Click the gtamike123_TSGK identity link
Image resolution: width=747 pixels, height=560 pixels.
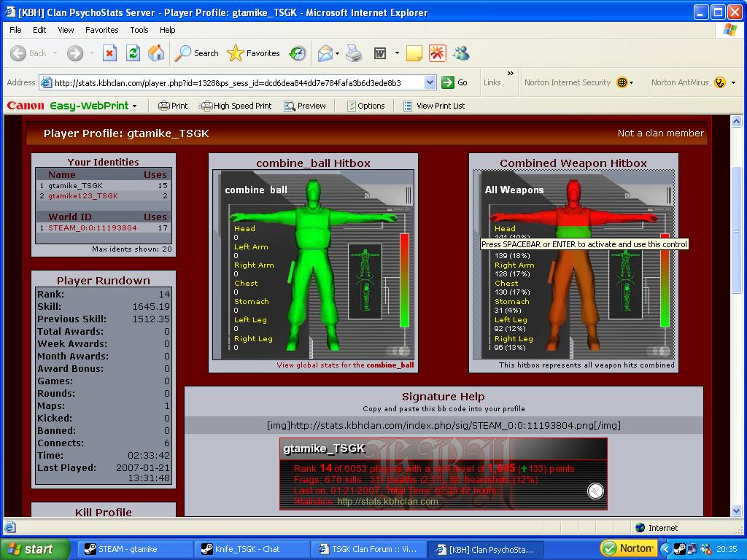[x=82, y=196]
